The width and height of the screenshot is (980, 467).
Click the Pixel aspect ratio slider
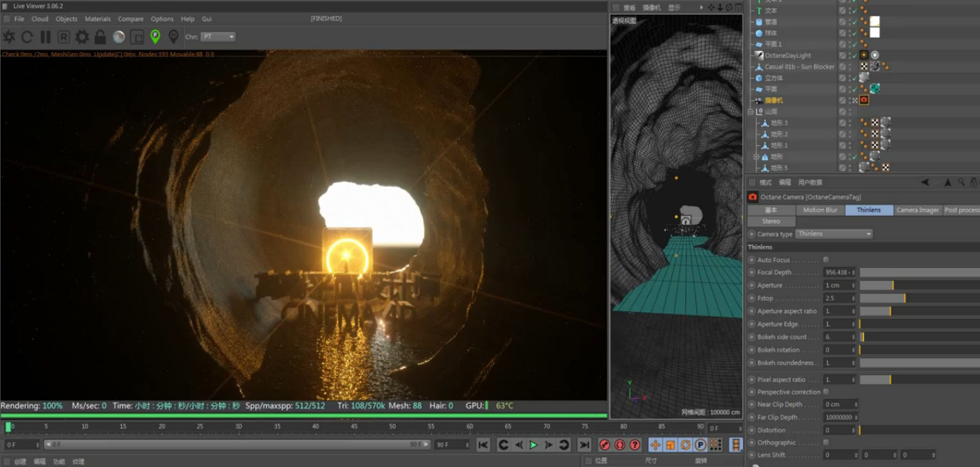[920, 379]
